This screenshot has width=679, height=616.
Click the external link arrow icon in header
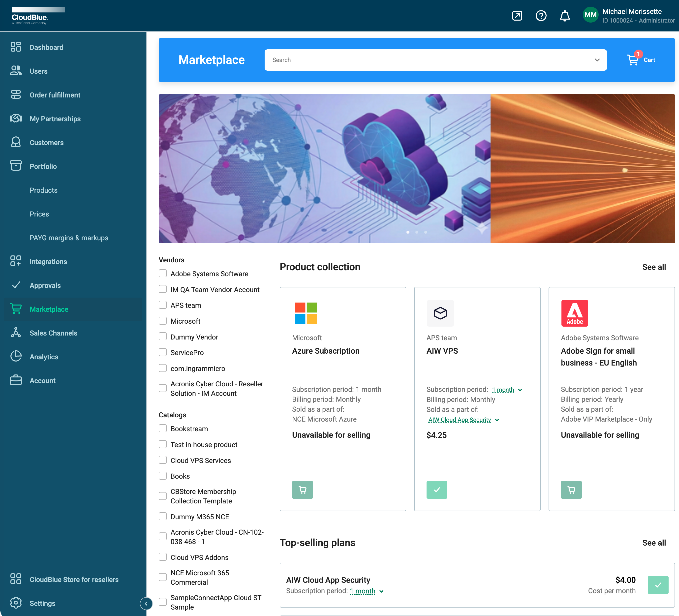pyautogui.click(x=517, y=16)
